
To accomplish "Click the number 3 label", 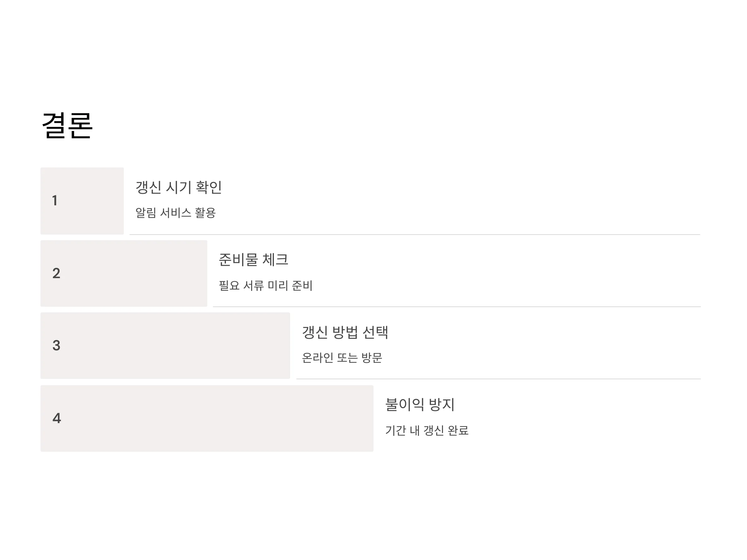I will [56, 345].
